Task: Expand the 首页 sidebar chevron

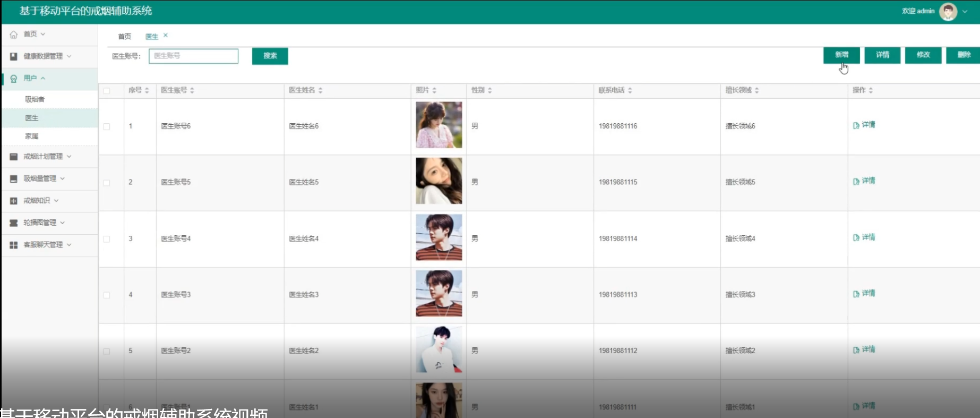Action: [43, 34]
